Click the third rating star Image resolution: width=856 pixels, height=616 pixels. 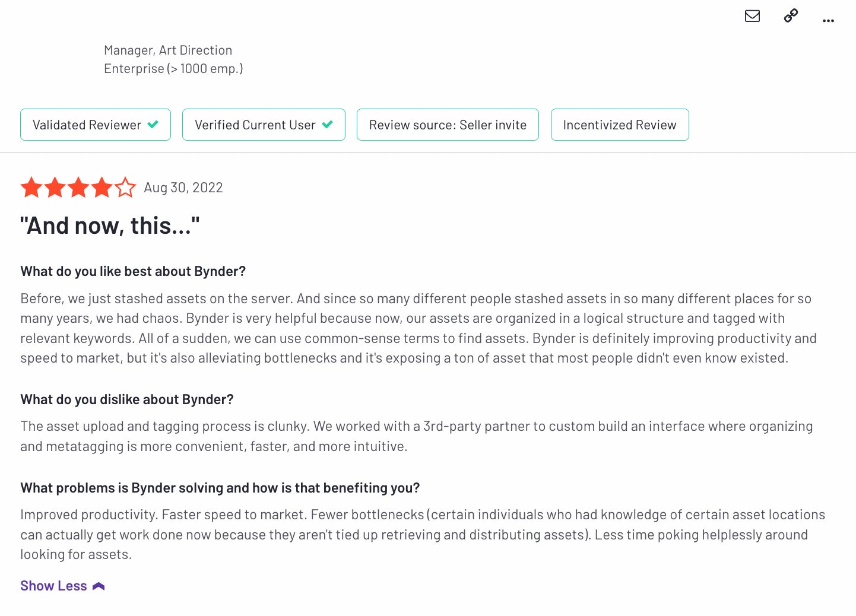78,188
